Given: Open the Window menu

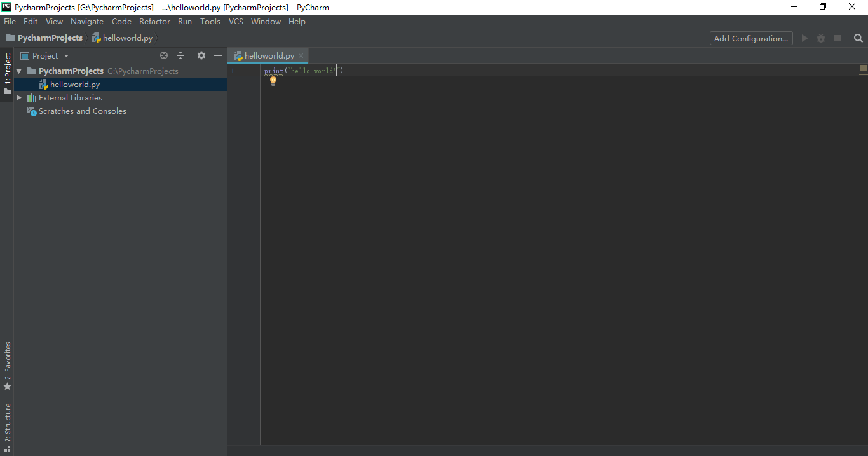Looking at the screenshot, I should [x=266, y=22].
